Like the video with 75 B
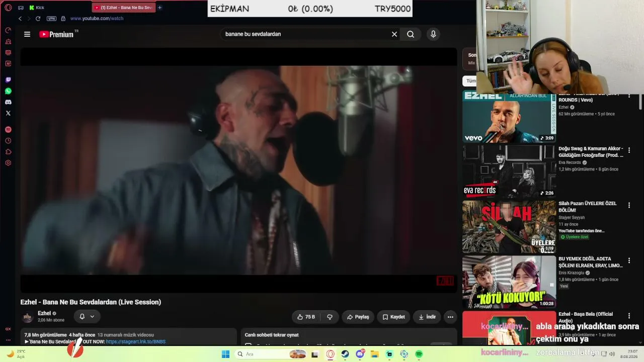This screenshot has width=644, height=362. point(306,317)
